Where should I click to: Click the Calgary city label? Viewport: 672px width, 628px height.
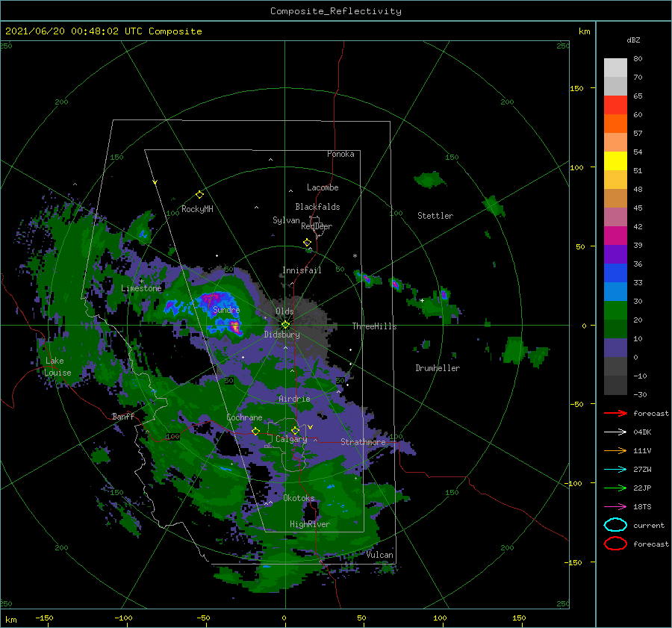coord(291,439)
